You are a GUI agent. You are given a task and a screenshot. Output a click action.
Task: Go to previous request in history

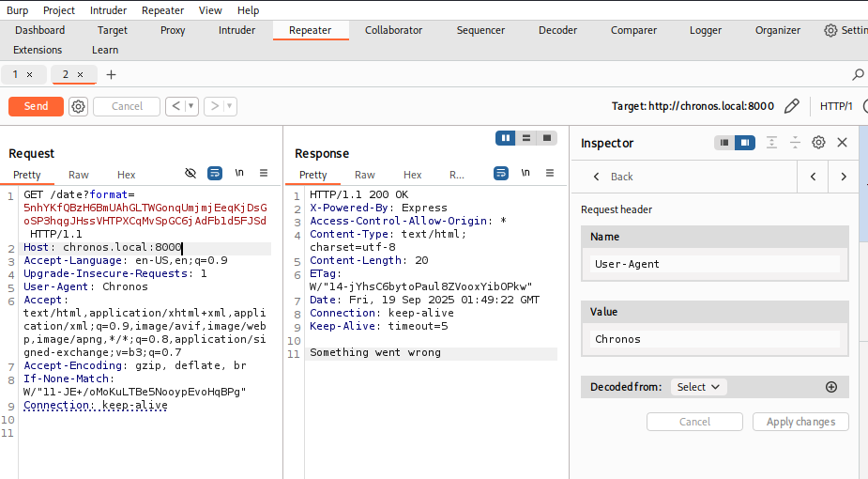(x=175, y=106)
